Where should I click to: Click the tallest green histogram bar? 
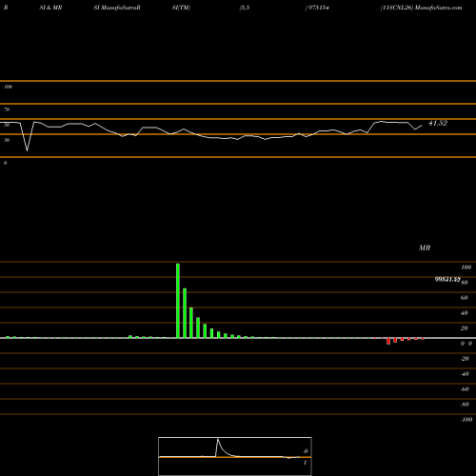click(178, 301)
